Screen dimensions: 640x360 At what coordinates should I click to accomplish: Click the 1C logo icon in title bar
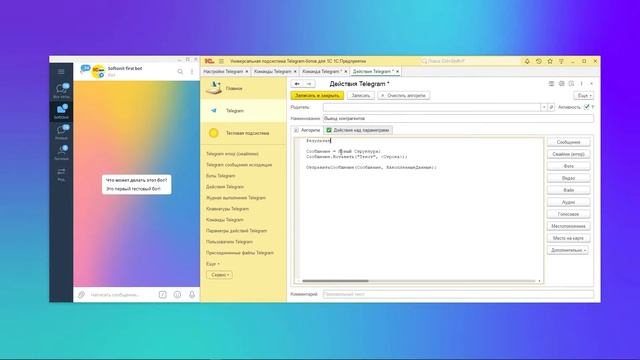(x=209, y=61)
